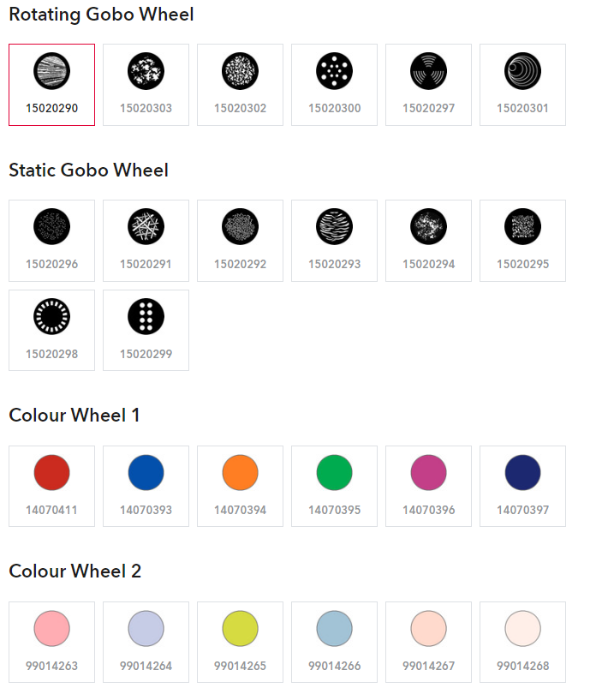This screenshot has width=602, height=700.
Task: Select the spiral tunnel gobo 15020301
Action: click(522, 85)
